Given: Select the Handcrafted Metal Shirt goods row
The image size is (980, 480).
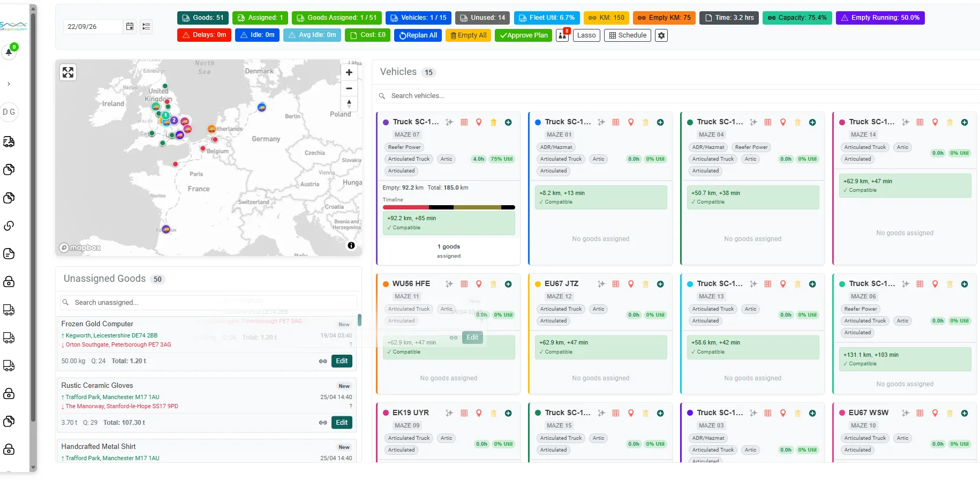Looking at the screenshot, I should 207,451.
